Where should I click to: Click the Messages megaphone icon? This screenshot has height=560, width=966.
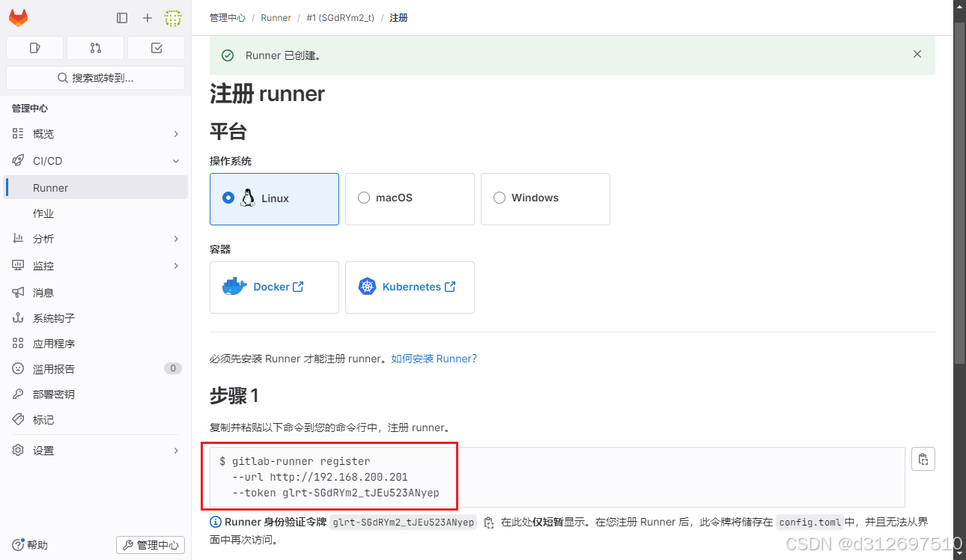[18, 293]
